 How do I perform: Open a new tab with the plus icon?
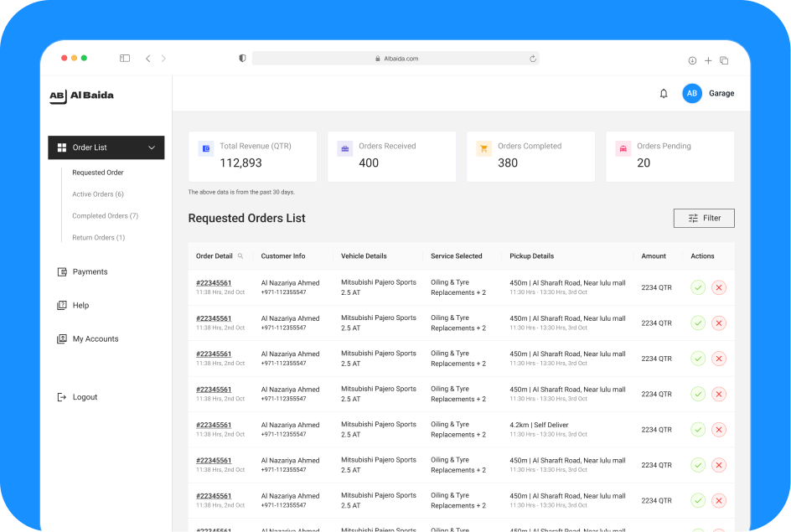pos(708,60)
